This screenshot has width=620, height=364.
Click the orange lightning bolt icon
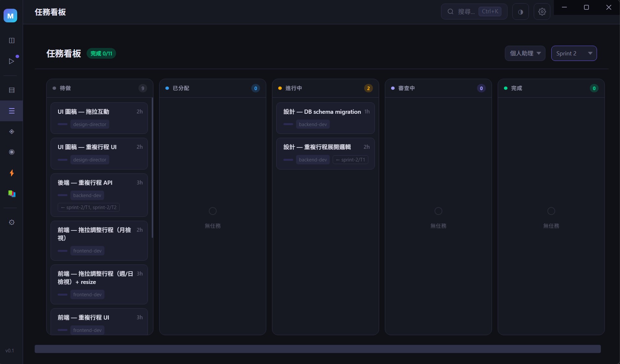[12, 173]
